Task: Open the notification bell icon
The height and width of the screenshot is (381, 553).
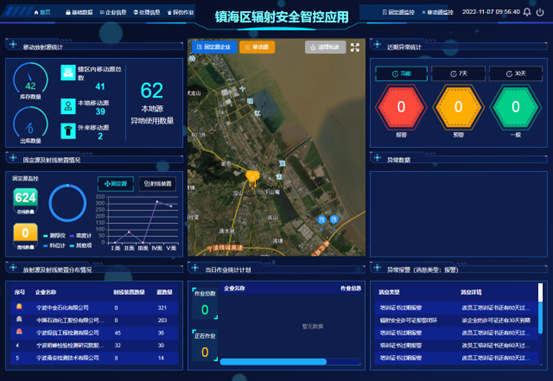Action: pyautogui.click(x=527, y=12)
